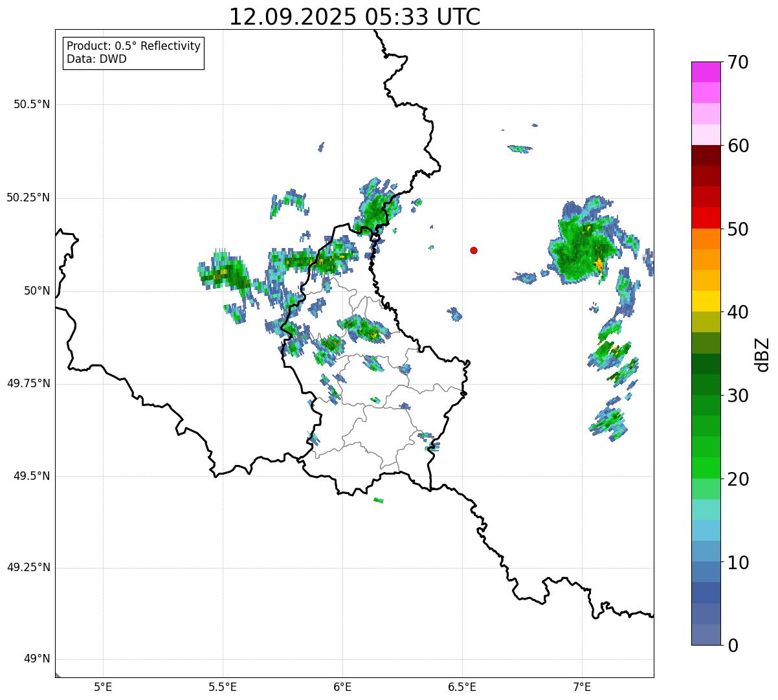The height and width of the screenshot is (700, 778).
Task: Click the colorbar tick label 50
Action: (738, 229)
